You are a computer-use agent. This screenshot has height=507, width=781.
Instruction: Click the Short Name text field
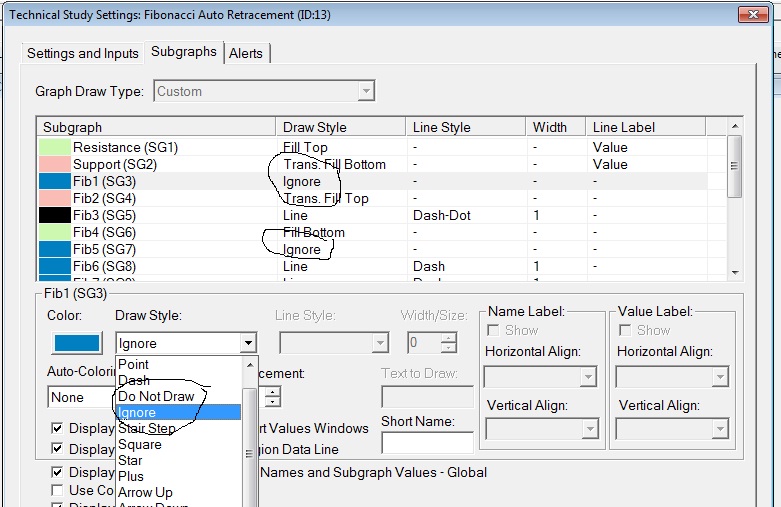point(427,443)
